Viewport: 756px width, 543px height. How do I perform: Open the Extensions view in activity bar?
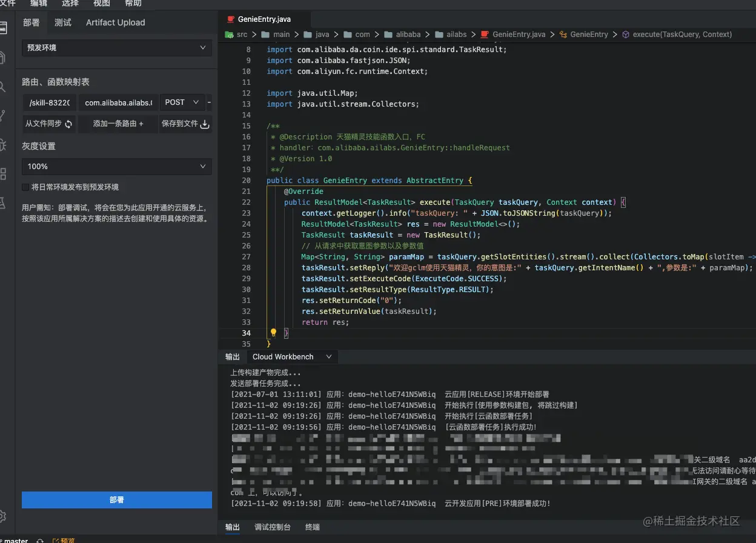(3, 174)
